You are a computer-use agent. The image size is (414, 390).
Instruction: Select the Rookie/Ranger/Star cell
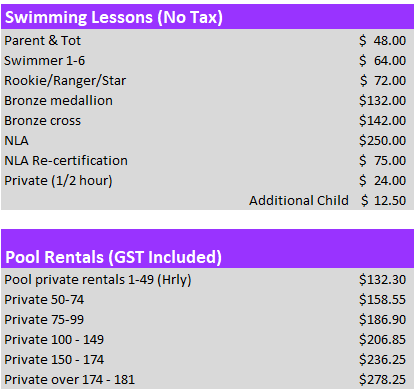coord(65,81)
